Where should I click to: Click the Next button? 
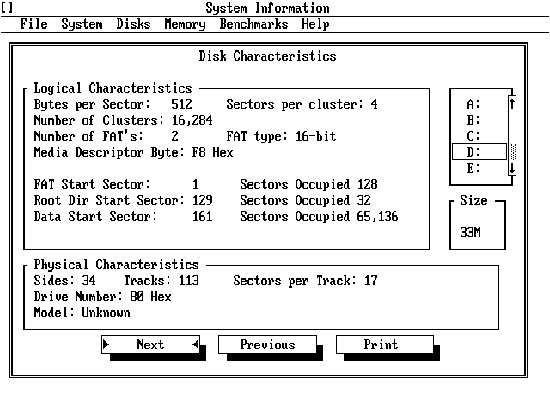pos(150,345)
